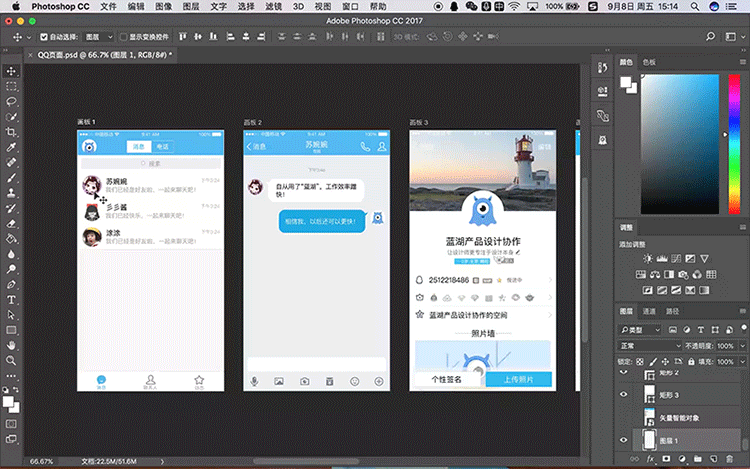Image resolution: width=750 pixels, height=469 pixels.
Task: Select the Paint Bucket tool
Action: click(11, 239)
